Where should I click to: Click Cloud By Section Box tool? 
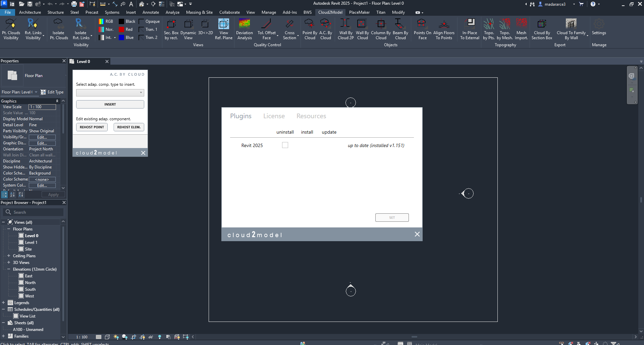pos(542,29)
